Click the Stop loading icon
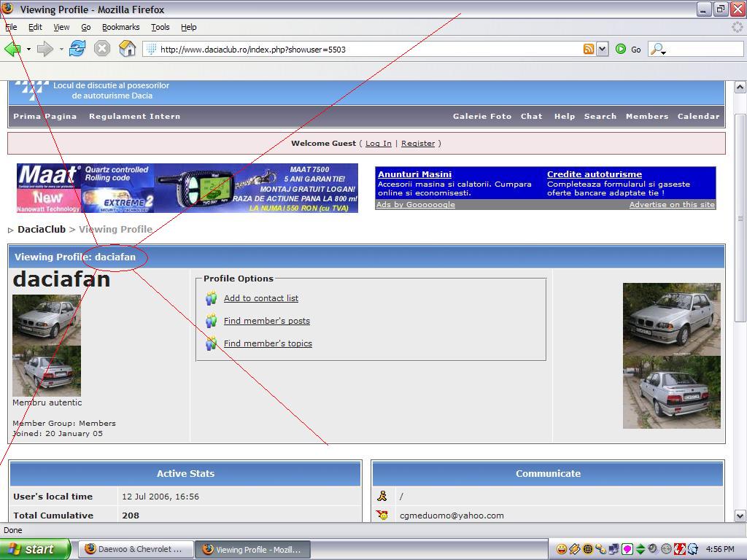 [102, 49]
